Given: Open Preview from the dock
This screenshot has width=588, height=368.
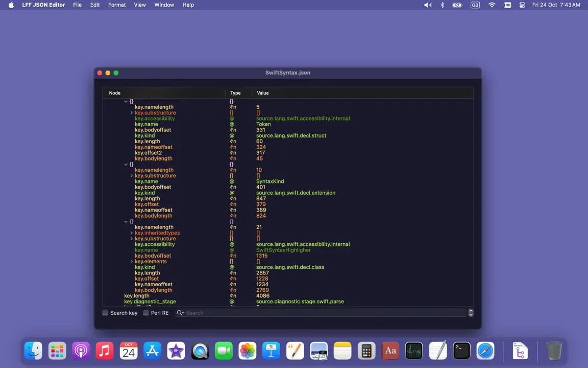Looking at the screenshot, I should [318, 351].
